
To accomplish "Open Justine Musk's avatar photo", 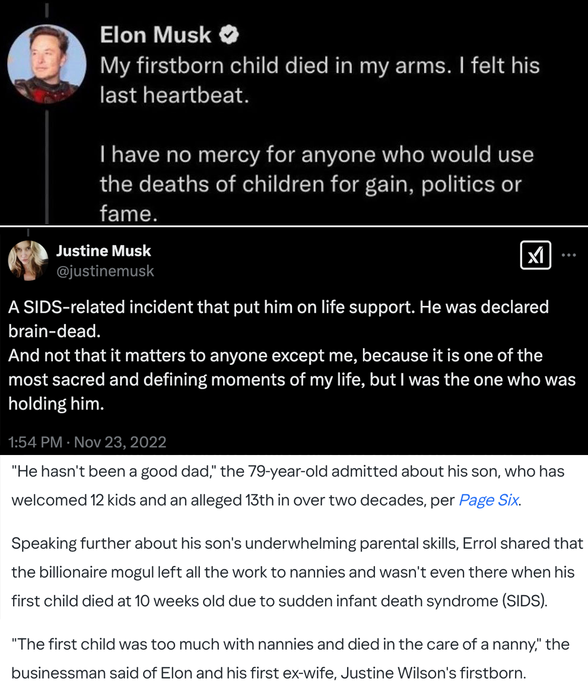I will coord(28,260).
